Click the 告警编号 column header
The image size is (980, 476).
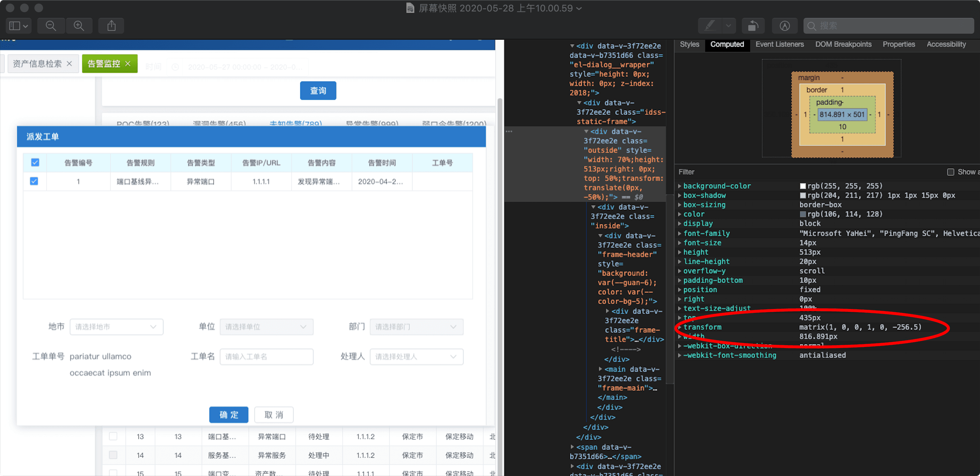pos(78,163)
